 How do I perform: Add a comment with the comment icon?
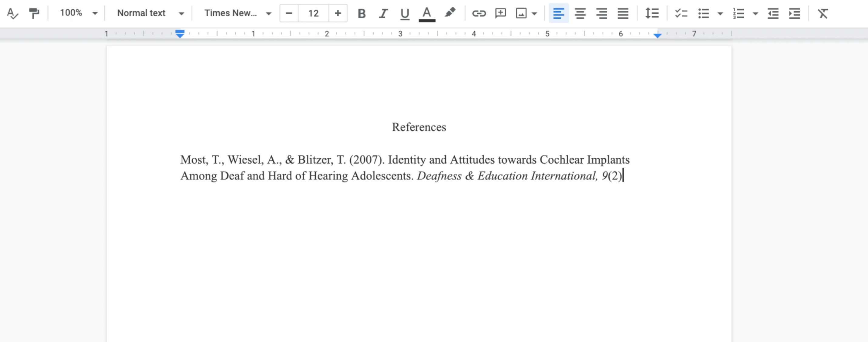500,13
